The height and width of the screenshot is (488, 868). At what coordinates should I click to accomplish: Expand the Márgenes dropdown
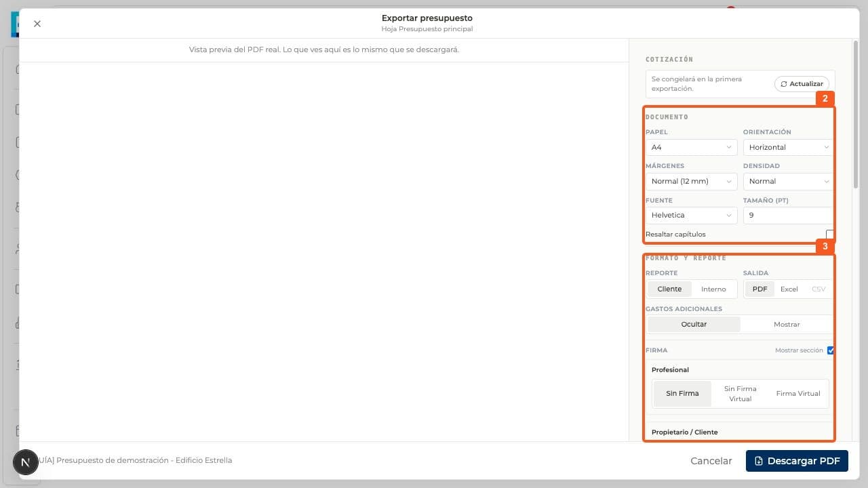point(691,181)
